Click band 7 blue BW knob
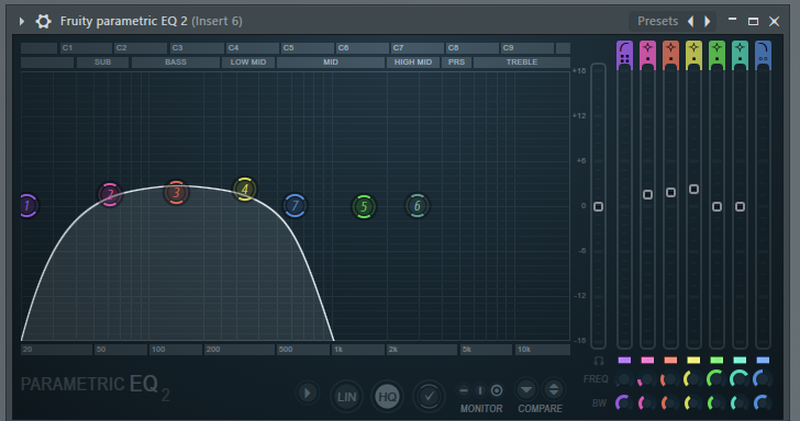This screenshot has width=800, height=421. [763, 403]
